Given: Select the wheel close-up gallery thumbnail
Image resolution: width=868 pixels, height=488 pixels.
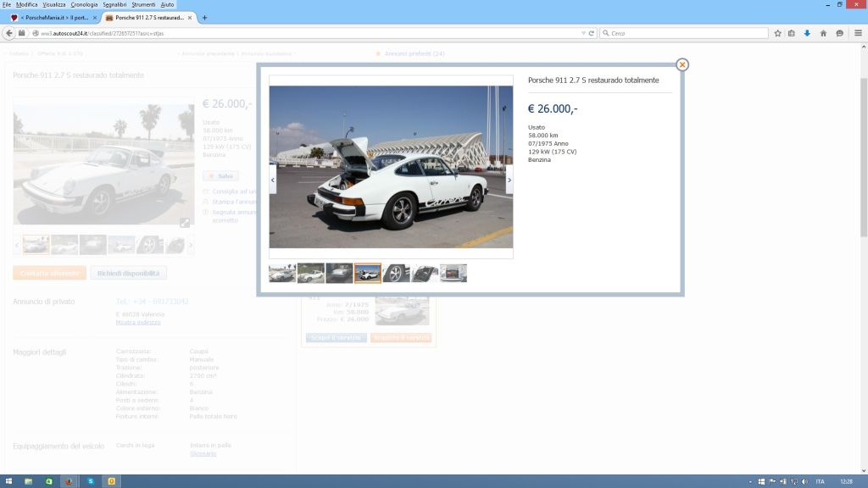Looking at the screenshot, I should coord(397,274).
